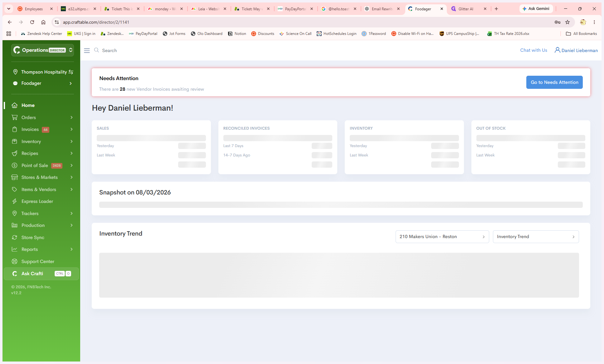Open the Chrome three-dot menu

click(594, 22)
